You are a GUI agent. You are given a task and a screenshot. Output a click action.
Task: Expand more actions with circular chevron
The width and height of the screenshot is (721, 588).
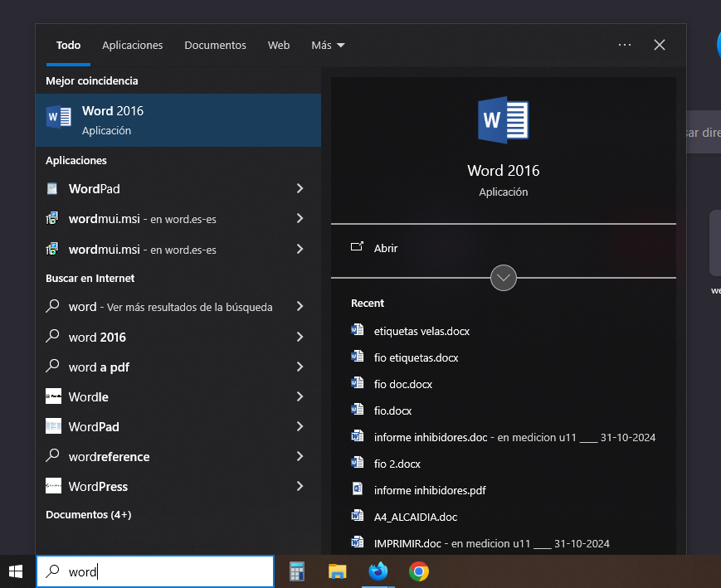click(x=504, y=277)
